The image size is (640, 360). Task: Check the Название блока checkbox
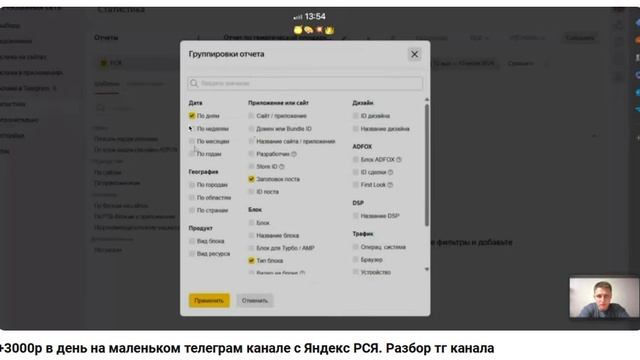[251, 236]
